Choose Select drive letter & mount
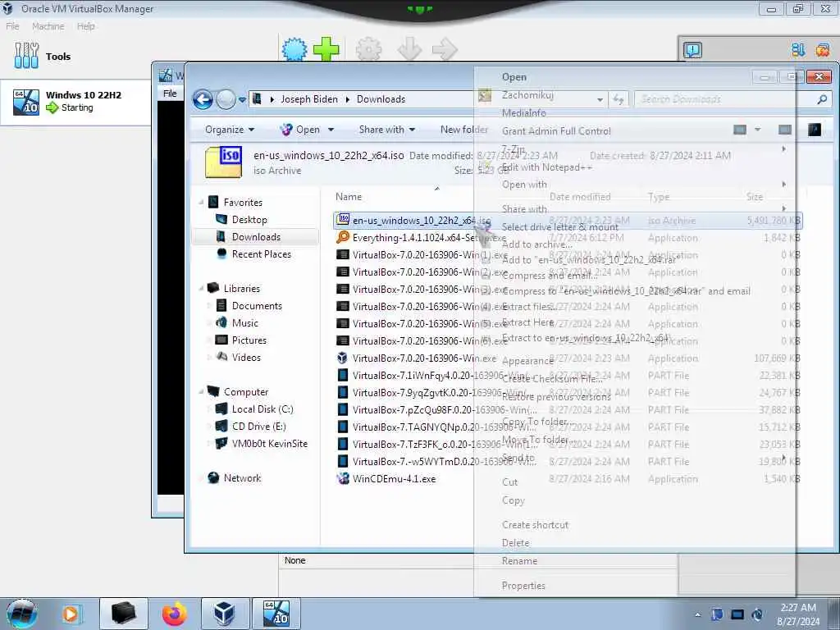Image resolution: width=840 pixels, height=630 pixels. coord(559,226)
